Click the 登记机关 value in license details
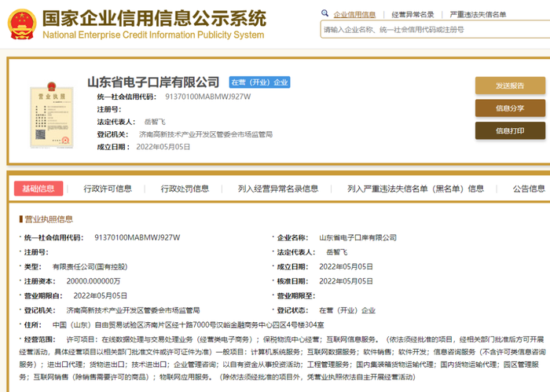 [x=133, y=310]
